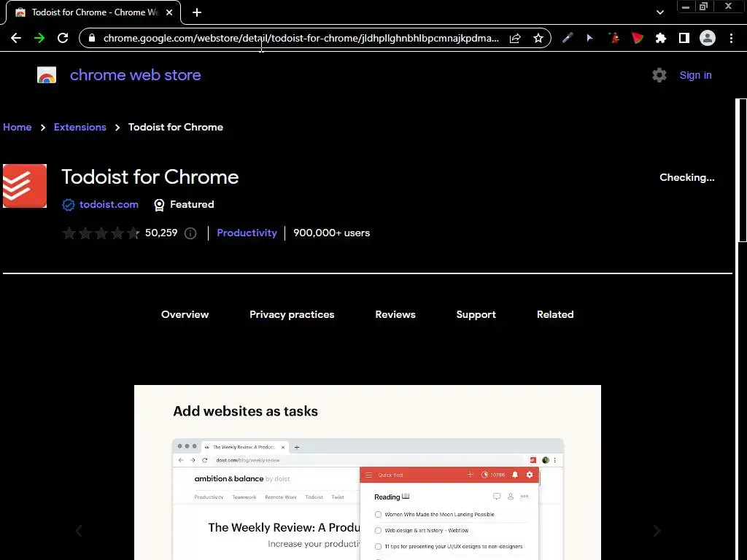Share this page via address bar icon

pyautogui.click(x=515, y=38)
